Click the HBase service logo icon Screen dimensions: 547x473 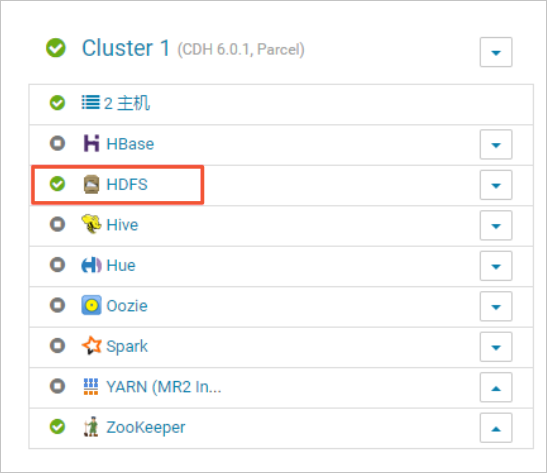91,143
